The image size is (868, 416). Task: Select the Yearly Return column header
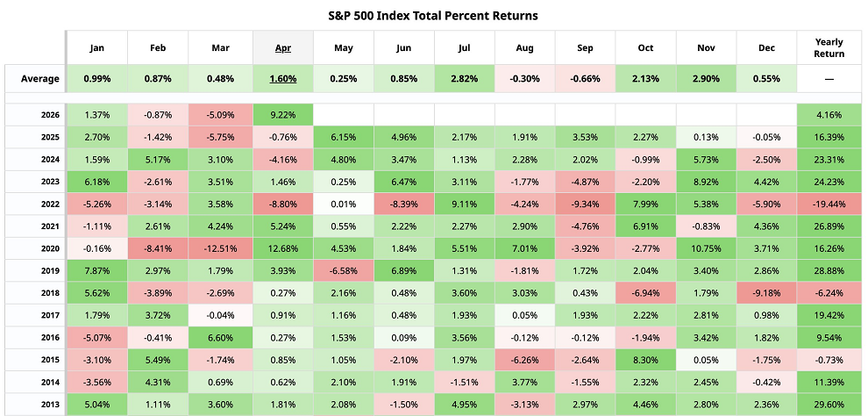(x=829, y=47)
